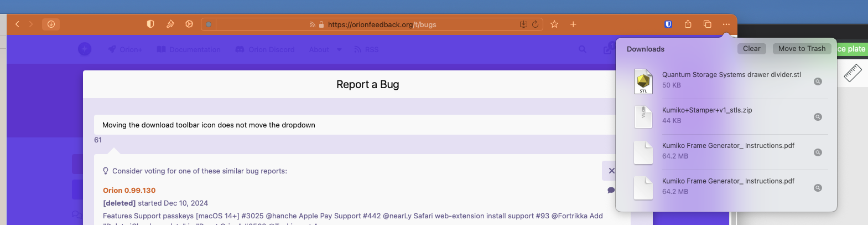The width and height of the screenshot is (868, 225).
Task: Open the Bitwarden extension icon
Action: tap(668, 24)
